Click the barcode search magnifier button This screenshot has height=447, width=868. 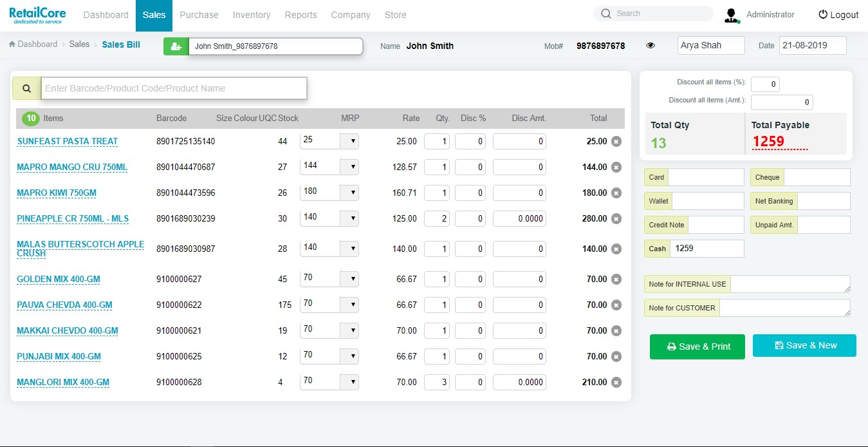(x=26, y=89)
